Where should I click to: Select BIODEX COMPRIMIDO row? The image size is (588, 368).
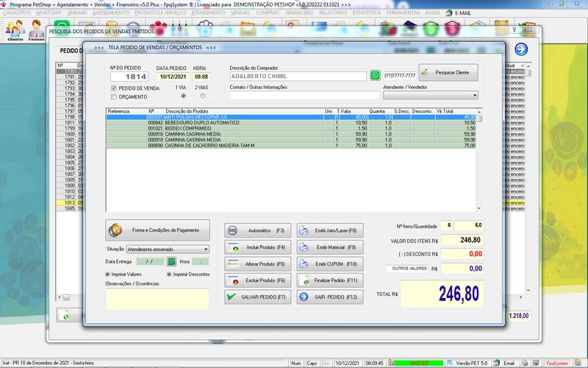(291, 128)
